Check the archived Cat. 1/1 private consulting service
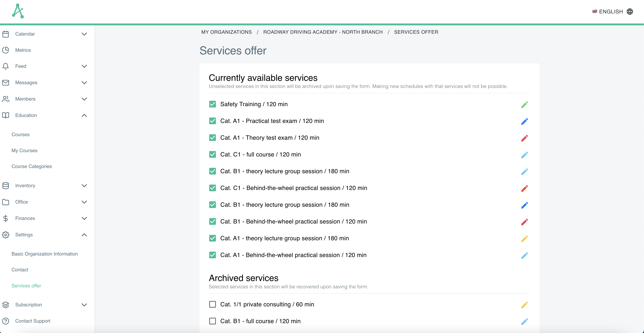The height and width of the screenshot is (333, 644). (x=212, y=304)
